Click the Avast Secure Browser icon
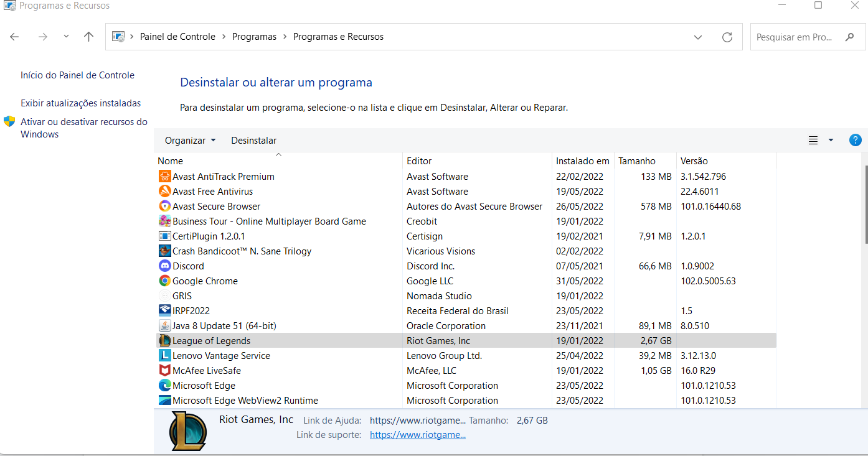The width and height of the screenshot is (868, 456). (164, 207)
